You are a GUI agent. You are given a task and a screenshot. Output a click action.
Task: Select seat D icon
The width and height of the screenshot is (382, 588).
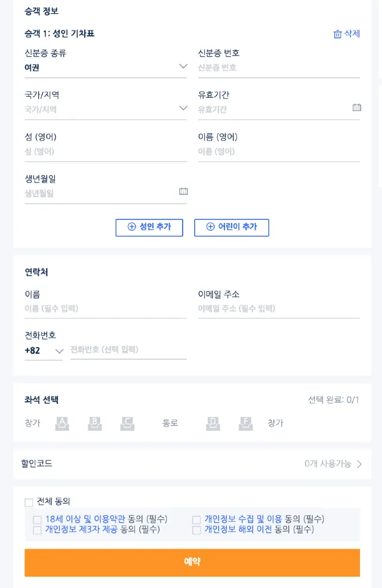tap(213, 423)
